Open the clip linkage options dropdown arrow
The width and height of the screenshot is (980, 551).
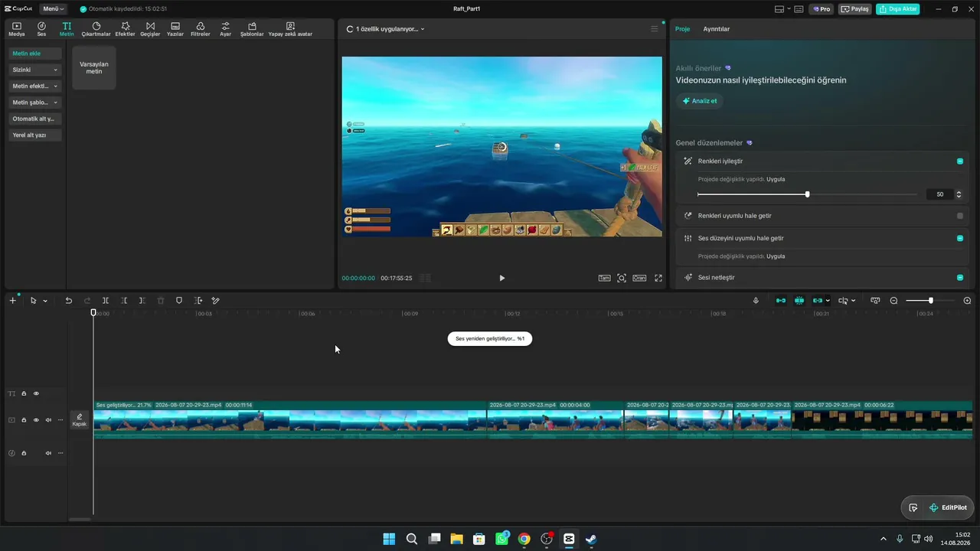click(x=828, y=301)
